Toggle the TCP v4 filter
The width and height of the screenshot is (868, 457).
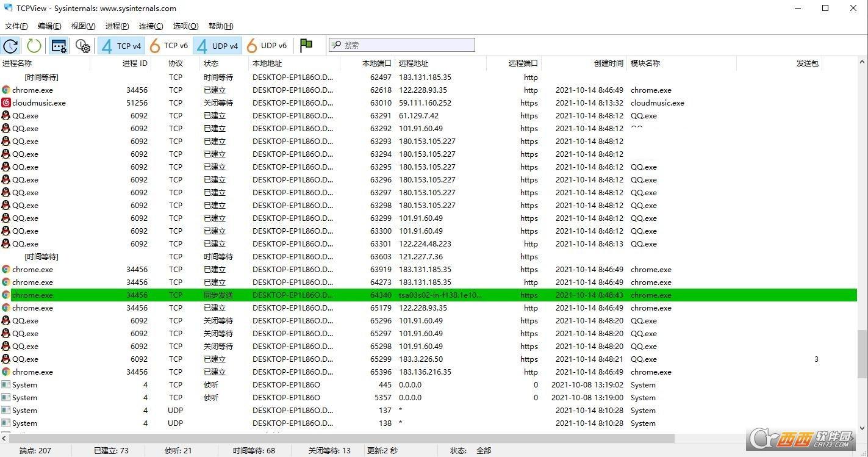pyautogui.click(x=121, y=46)
